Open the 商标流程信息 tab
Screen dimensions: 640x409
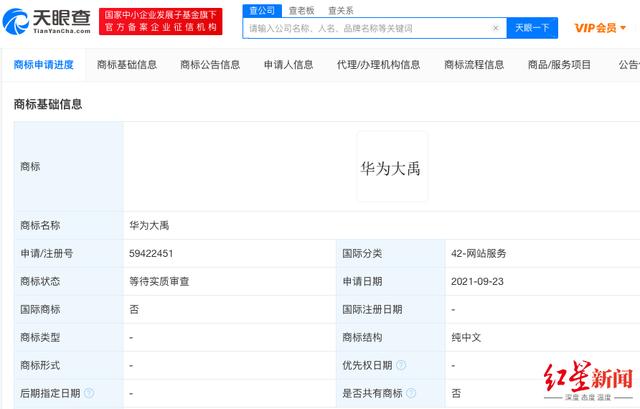474,65
